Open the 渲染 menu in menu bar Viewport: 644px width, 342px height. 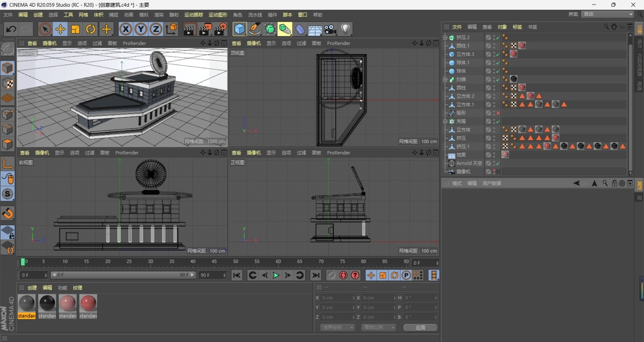point(159,15)
